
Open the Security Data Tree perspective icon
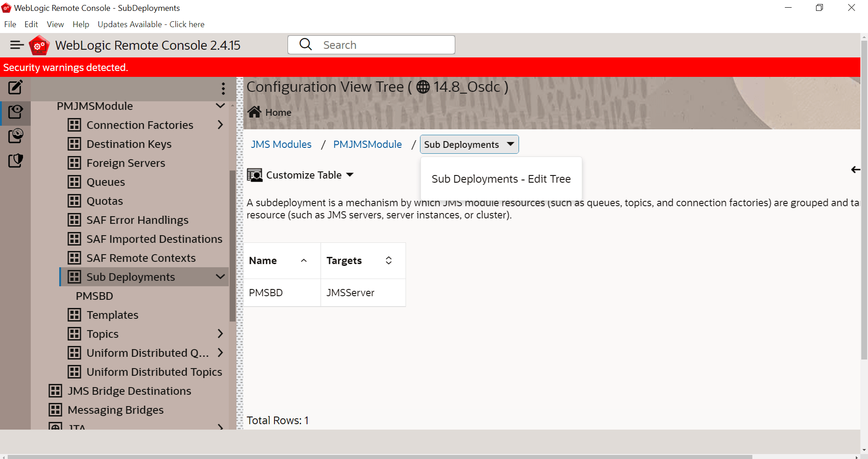click(15, 160)
